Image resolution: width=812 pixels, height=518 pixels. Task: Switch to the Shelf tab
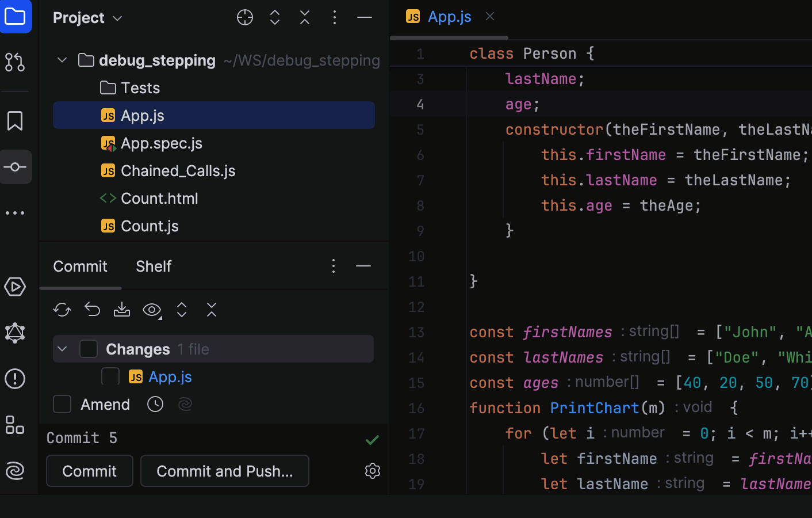click(x=153, y=266)
